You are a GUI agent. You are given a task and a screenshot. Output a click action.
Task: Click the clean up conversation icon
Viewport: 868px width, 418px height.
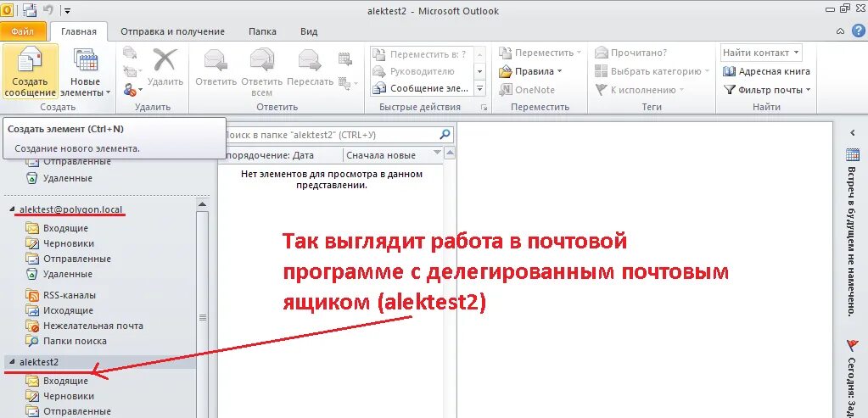pyautogui.click(x=132, y=71)
